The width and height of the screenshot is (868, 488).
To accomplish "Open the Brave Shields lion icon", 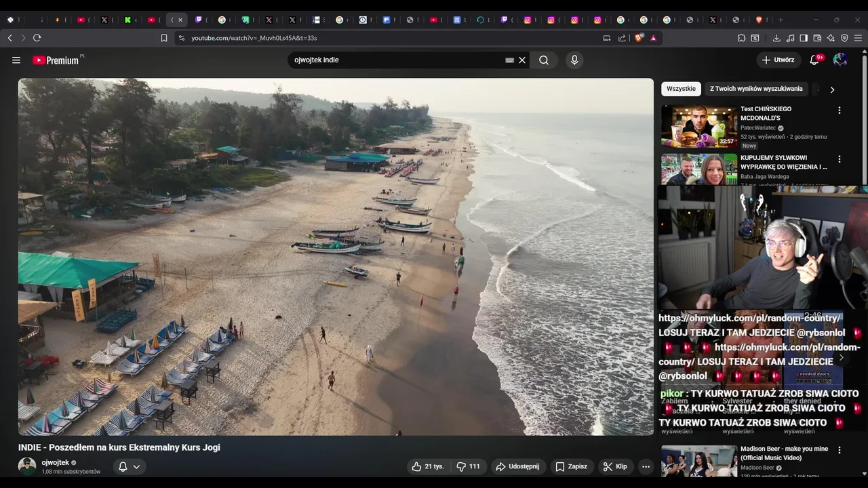I will pos(639,38).
